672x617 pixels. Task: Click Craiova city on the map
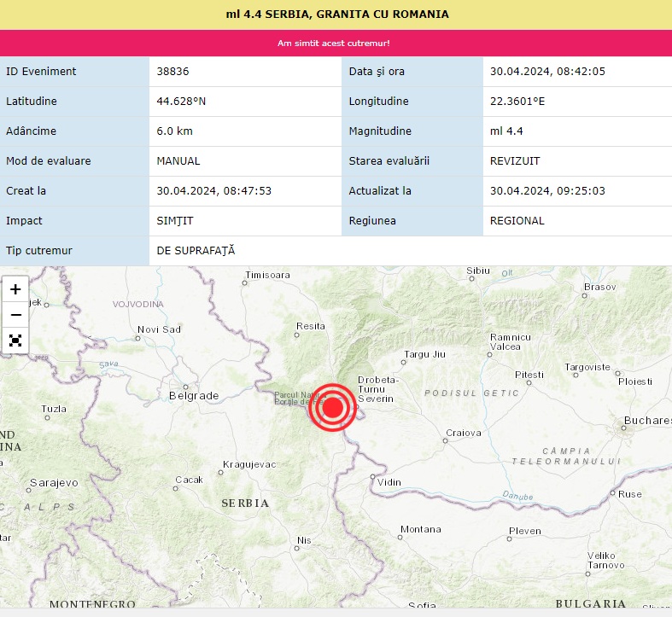(x=464, y=434)
